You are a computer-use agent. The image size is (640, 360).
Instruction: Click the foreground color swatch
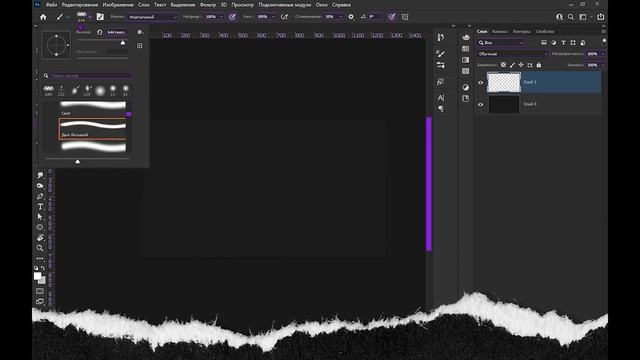(x=37, y=276)
